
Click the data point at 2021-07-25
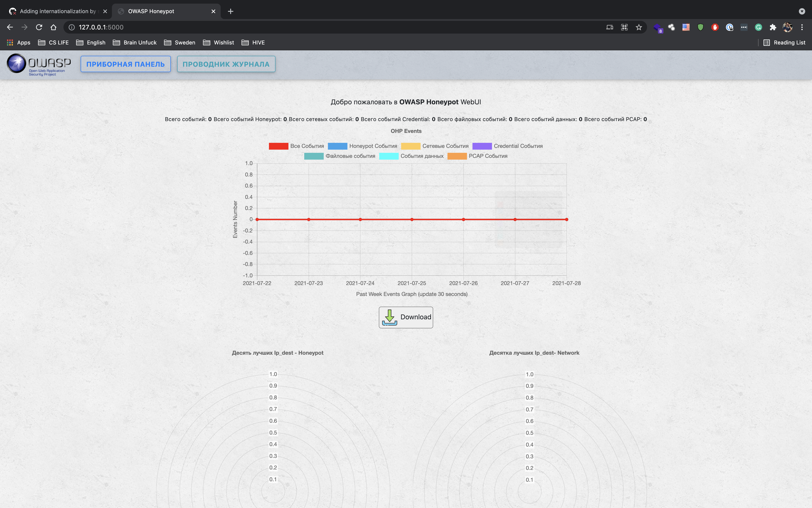point(412,219)
